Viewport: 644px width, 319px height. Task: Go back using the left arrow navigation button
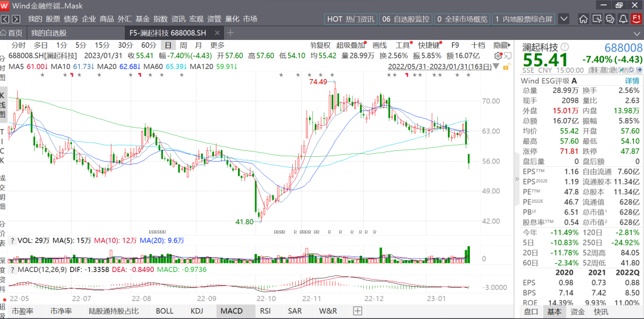(x=5, y=19)
